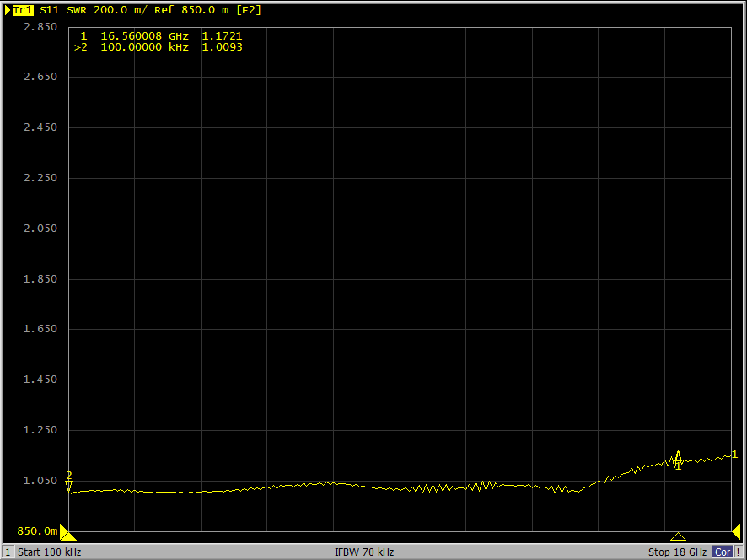Screen dimensions: 747x560
Task: Click the IFBW 70 kHz field
Action: click(x=364, y=552)
